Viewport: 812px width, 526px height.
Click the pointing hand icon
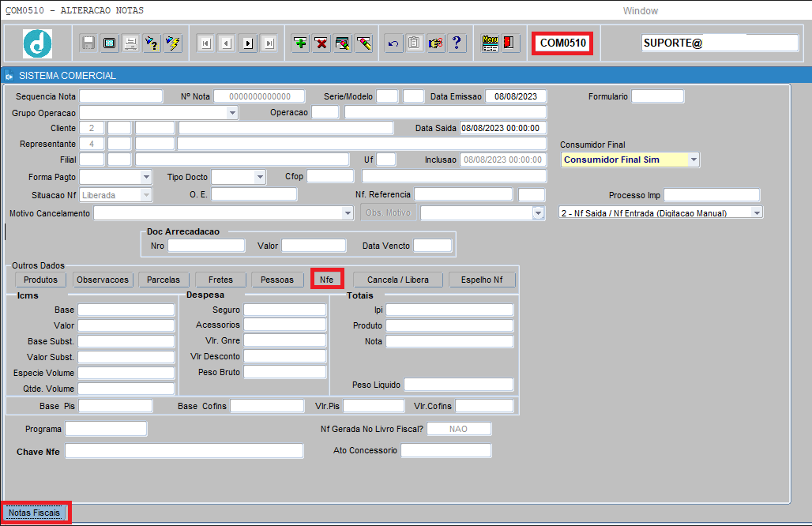click(x=435, y=43)
